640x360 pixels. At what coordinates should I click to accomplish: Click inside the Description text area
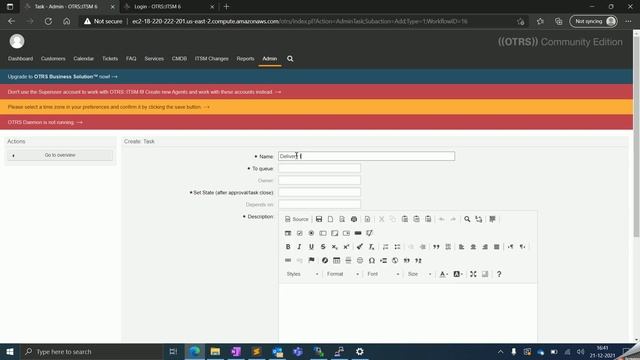pos(408,312)
